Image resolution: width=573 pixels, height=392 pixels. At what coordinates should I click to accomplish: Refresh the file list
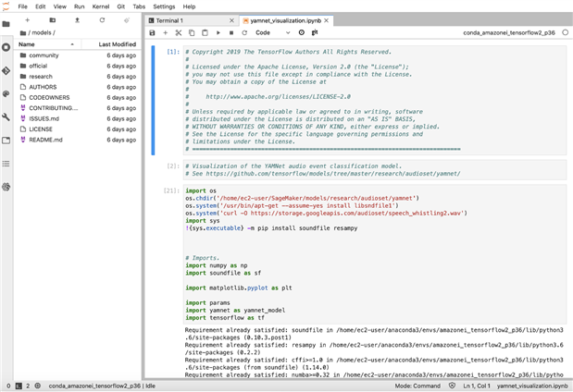[102, 20]
